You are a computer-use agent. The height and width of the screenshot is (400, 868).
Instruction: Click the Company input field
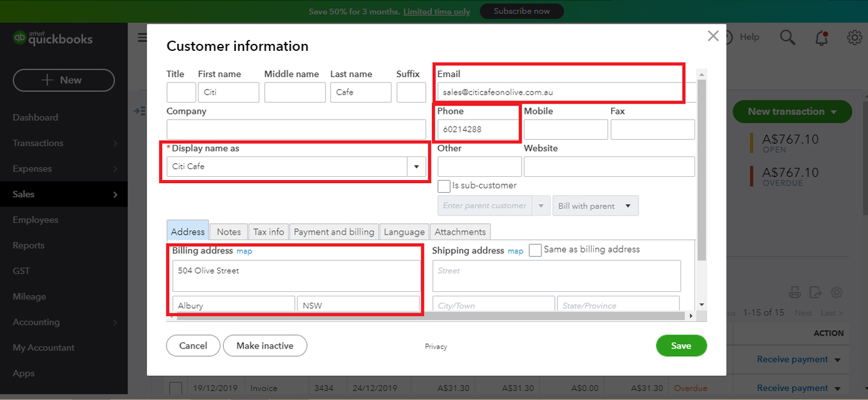pyautogui.click(x=296, y=129)
